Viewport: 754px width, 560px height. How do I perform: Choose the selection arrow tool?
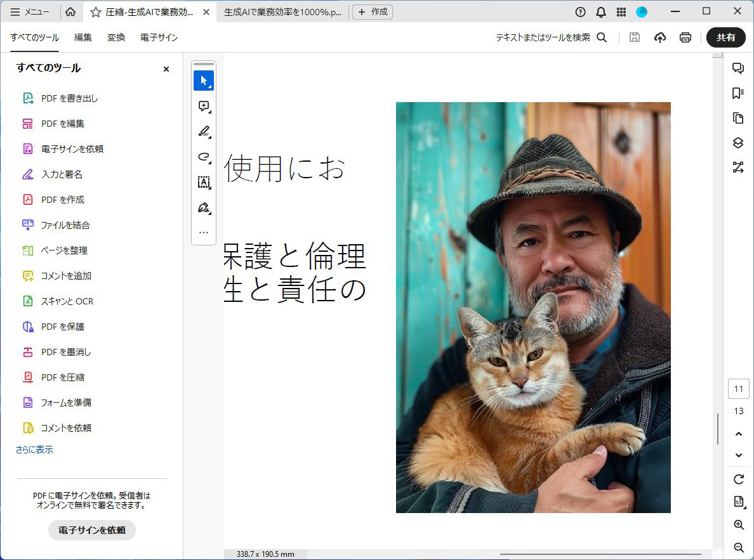204,81
